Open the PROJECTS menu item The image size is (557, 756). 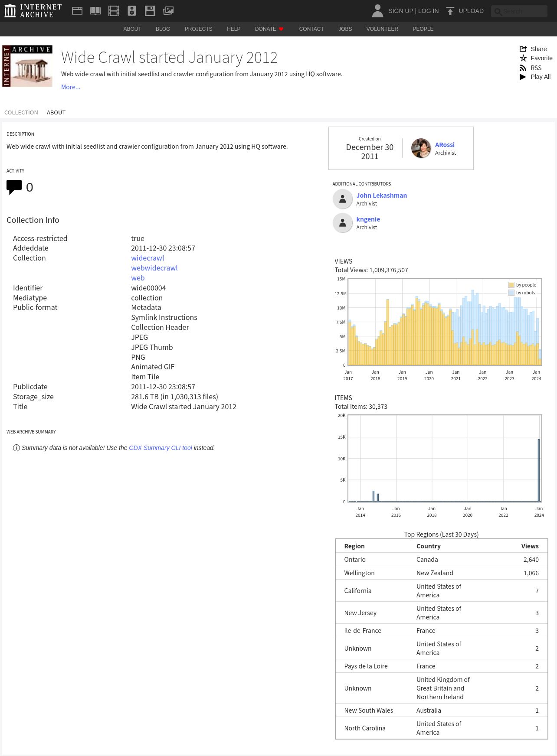coord(198,29)
